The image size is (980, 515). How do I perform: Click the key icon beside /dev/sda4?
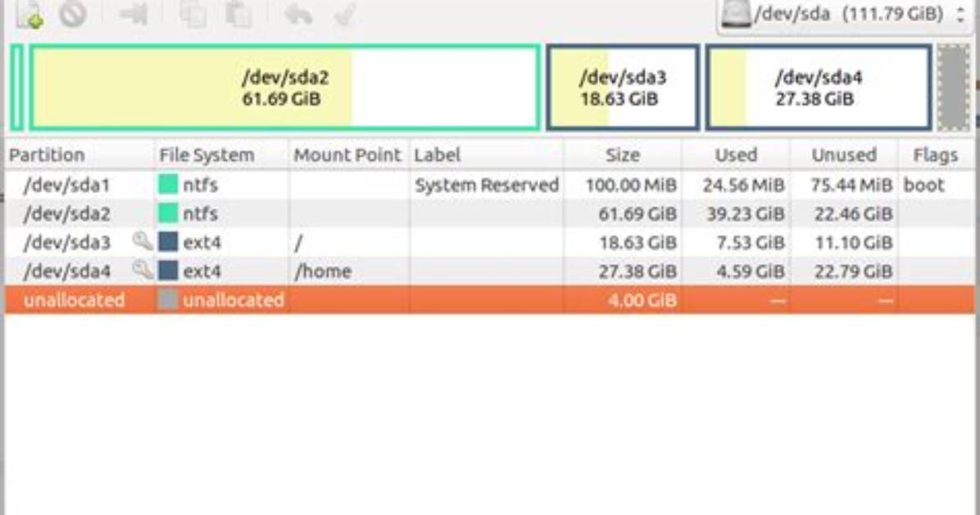(x=142, y=270)
